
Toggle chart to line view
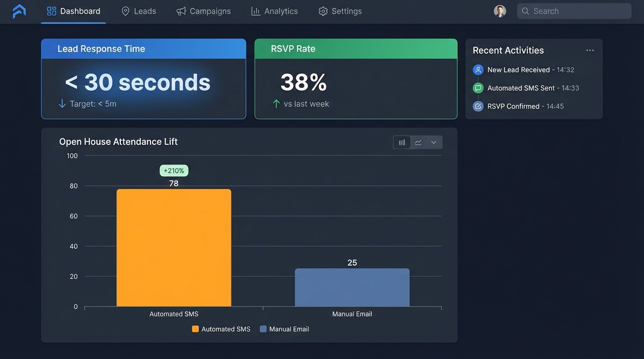(417, 142)
